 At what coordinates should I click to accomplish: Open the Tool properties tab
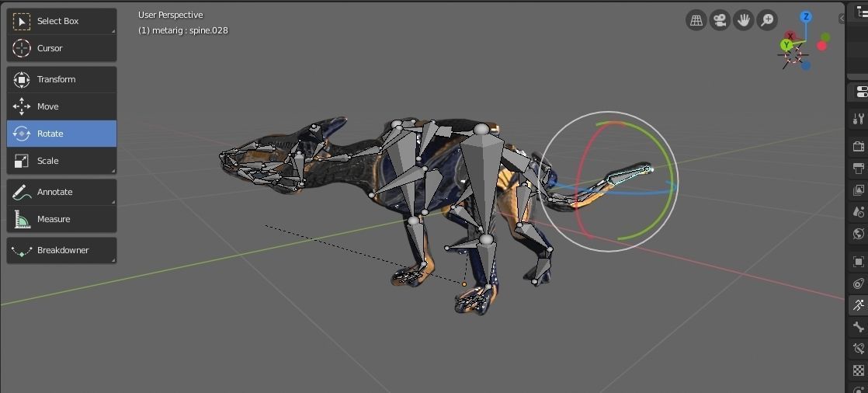point(859,118)
